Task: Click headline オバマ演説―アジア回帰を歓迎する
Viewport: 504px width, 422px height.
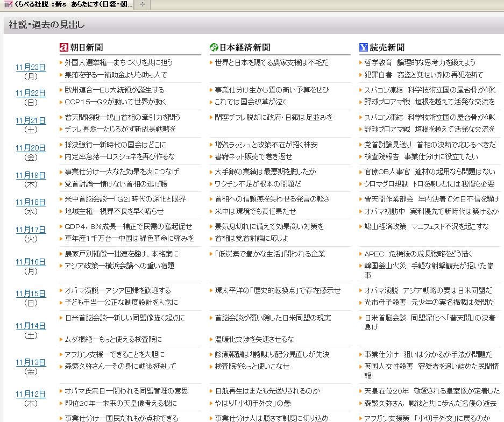Action: point(118,290)
